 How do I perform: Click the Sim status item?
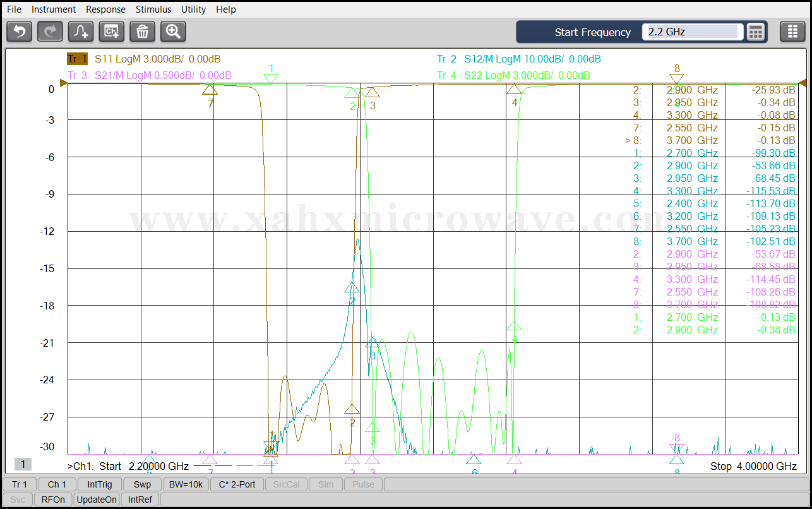click(326, 484)
